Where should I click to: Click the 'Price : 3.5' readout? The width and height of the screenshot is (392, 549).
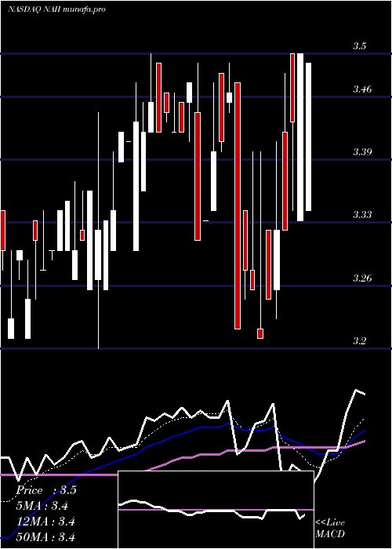click(x=46, y=490)
